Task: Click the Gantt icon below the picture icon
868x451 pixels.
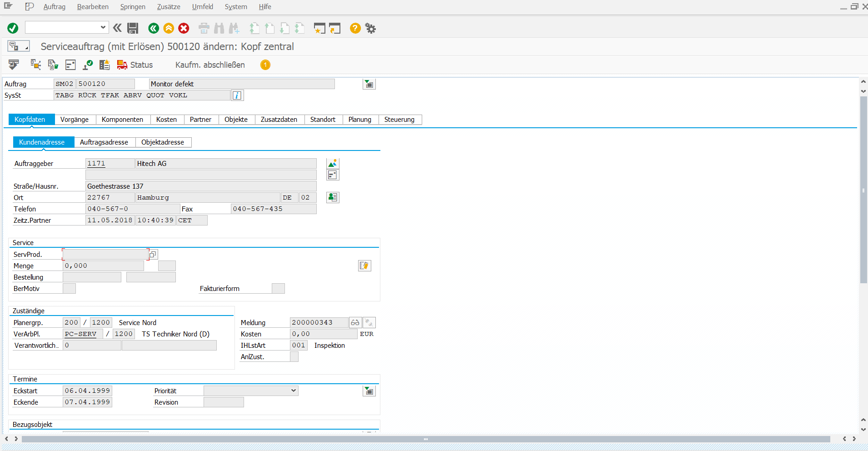Action: click(333, 175)
